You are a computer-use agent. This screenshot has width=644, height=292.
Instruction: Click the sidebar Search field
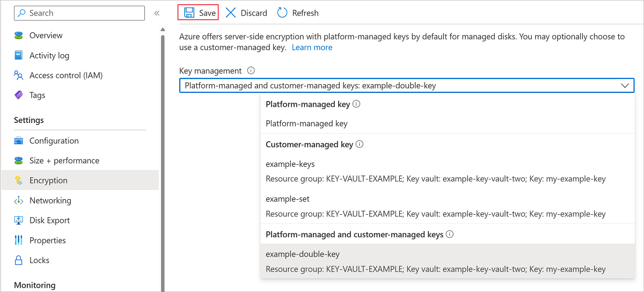coord(79,13)
